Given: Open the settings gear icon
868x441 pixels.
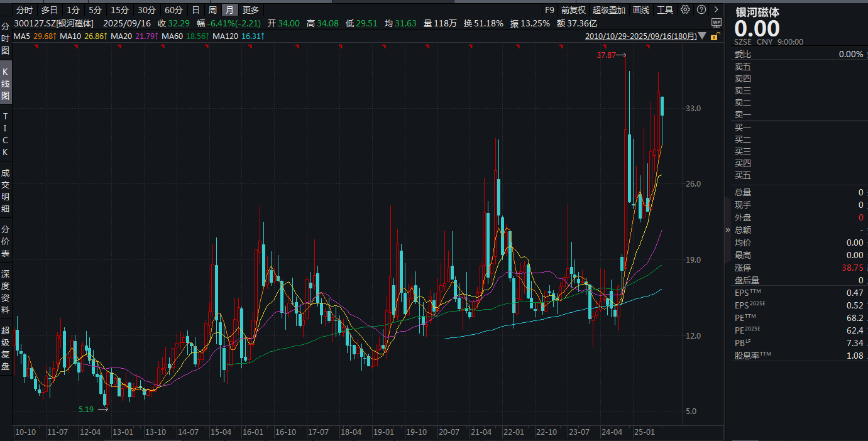Looking at the screenshot, I should (x=685, y=10).
